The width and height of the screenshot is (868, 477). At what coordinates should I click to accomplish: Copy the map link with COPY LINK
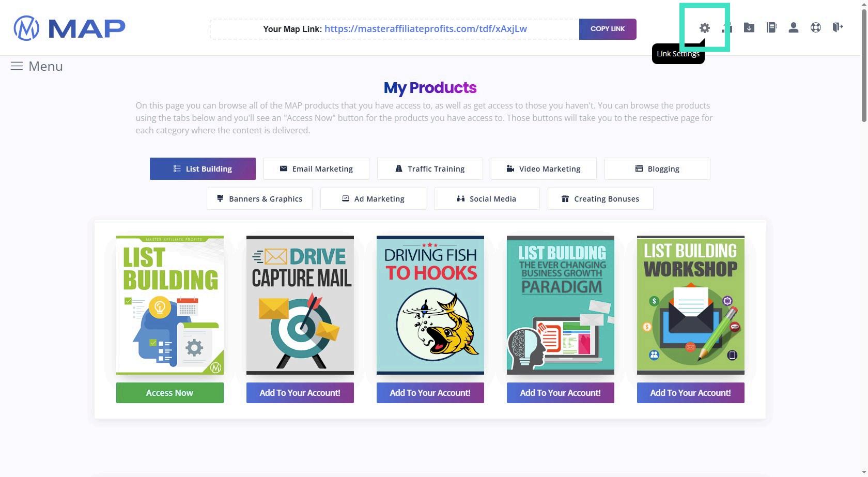[608, 29]
